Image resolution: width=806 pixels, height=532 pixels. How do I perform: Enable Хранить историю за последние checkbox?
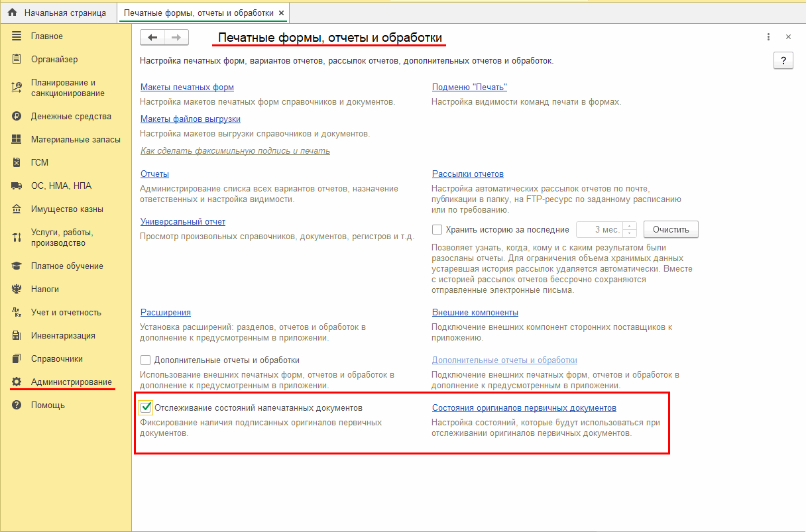pos(437,230)
